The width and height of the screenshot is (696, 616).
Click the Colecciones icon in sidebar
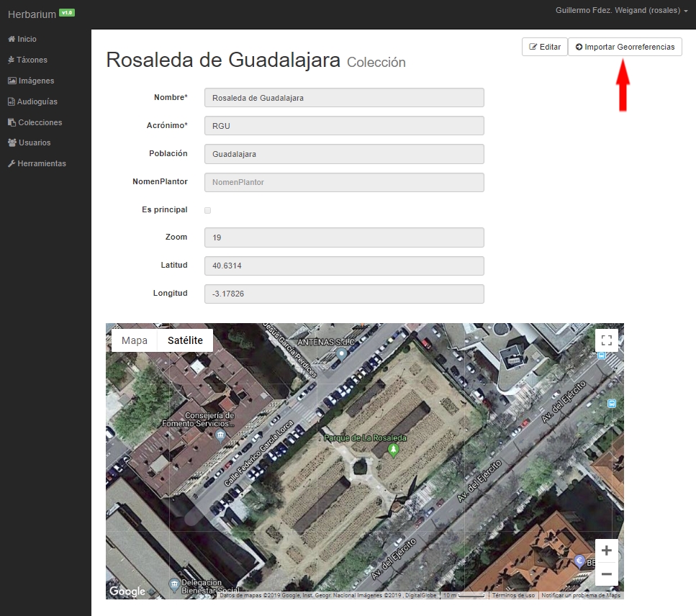12,122
